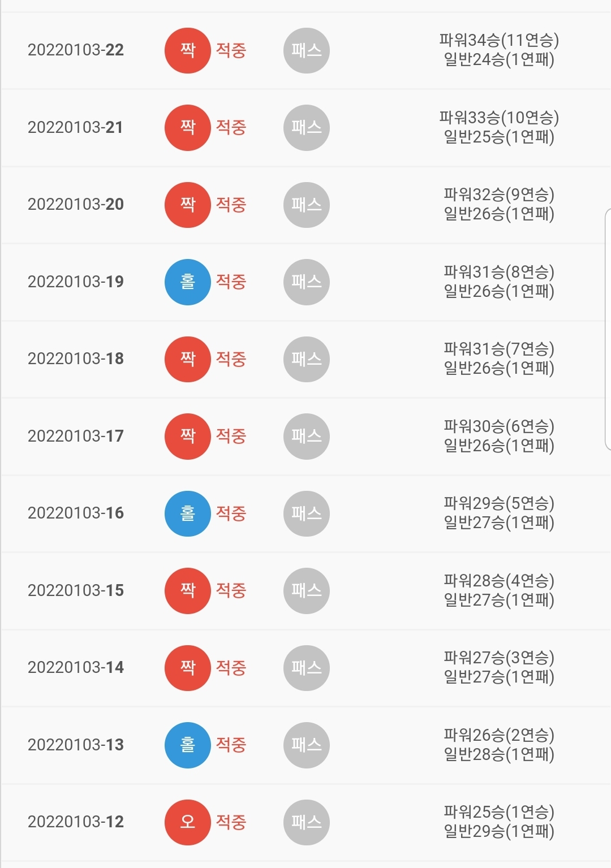Tap the red 짝 circle in round 20220103-22
This screenshot has height=868, width=611.
(x=188, y=50)
